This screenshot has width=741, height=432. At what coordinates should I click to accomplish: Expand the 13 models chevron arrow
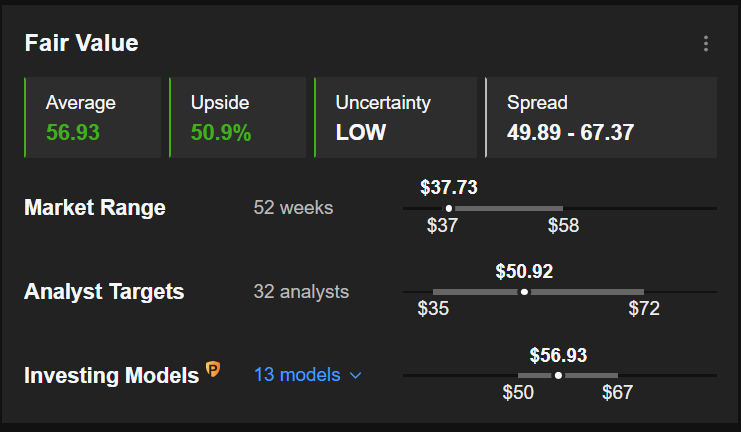[355, 376]
